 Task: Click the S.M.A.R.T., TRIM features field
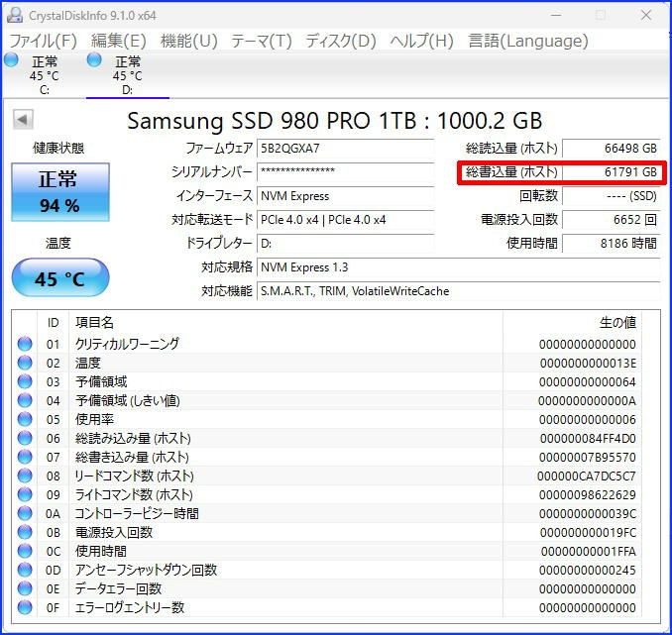(x=459, y=291)
